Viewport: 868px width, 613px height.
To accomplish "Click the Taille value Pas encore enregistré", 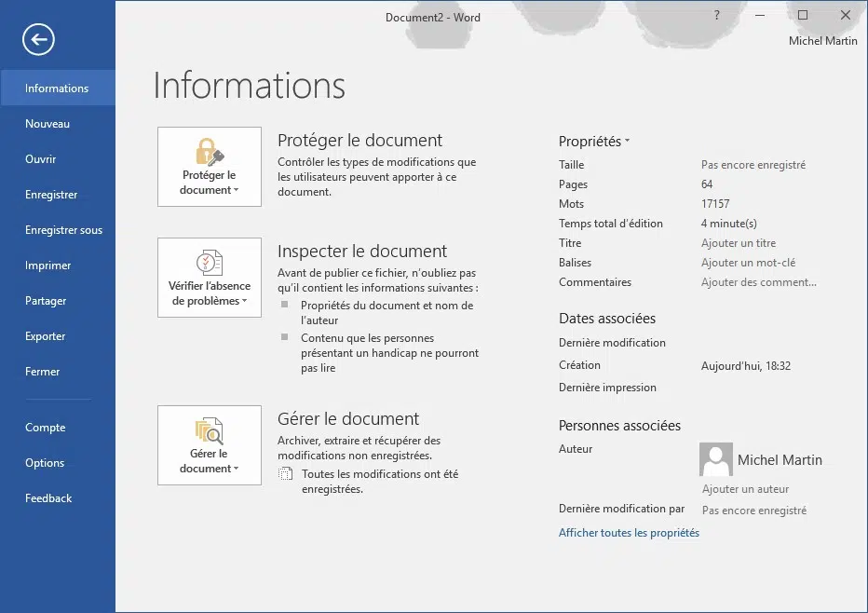I will 753,165.
